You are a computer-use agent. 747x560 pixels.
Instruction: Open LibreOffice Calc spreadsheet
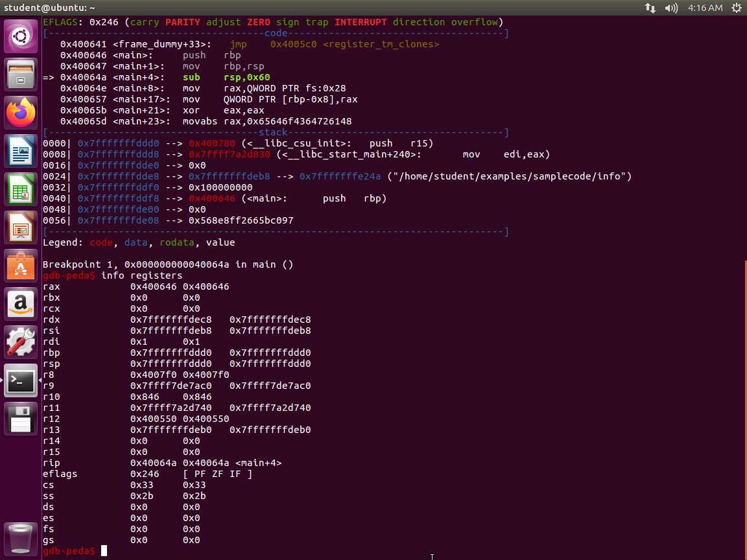(x=21, y=190)
